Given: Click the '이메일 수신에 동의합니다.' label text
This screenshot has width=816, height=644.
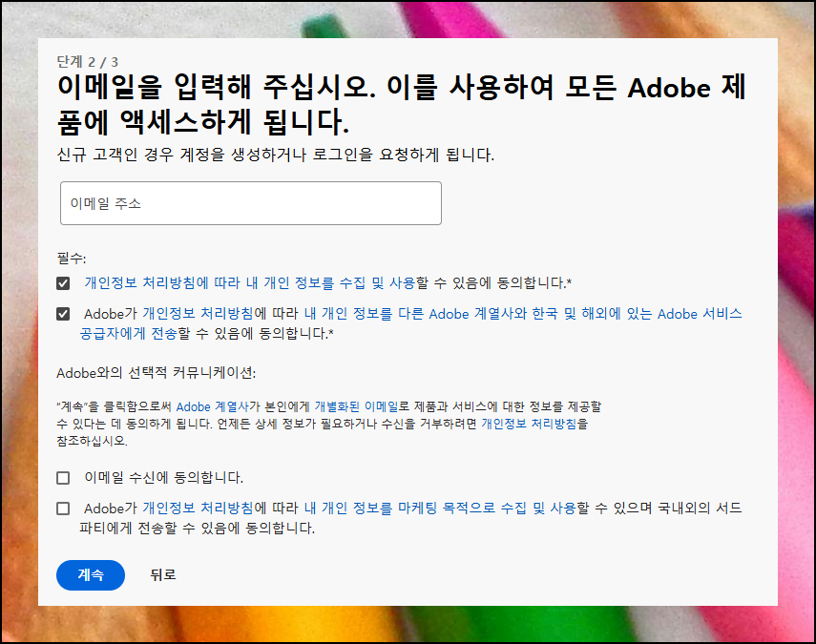Looking at the screenshot, I should pyautogui.click(x=164, y=478).
